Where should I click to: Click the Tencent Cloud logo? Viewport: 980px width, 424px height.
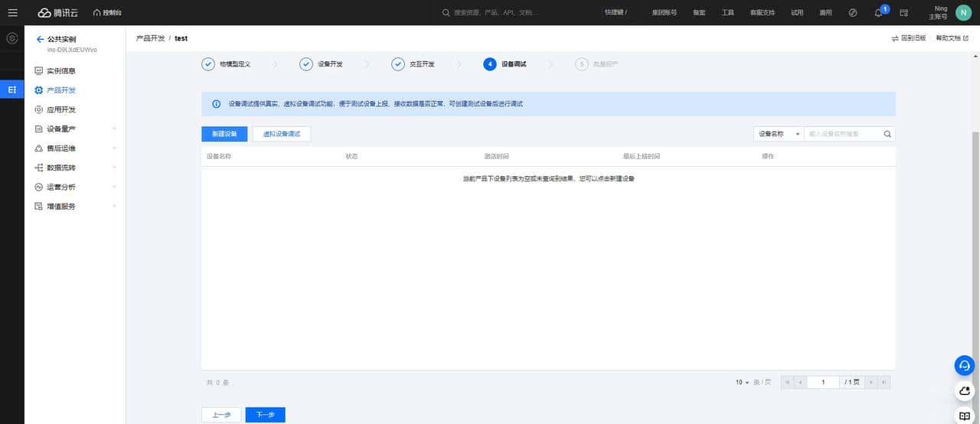(57, 12)
